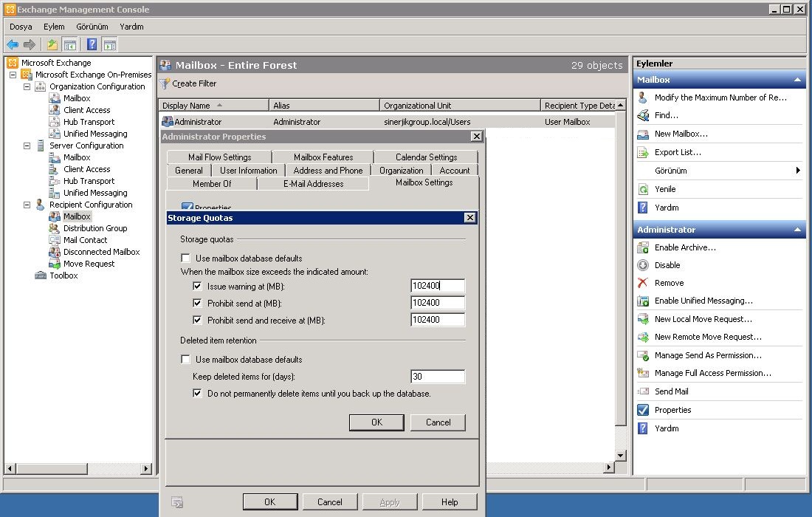This screenshot has height=517, width=812.
Task: Toggle the Show/Hide Action Pane icon
Action: [110, 44]
